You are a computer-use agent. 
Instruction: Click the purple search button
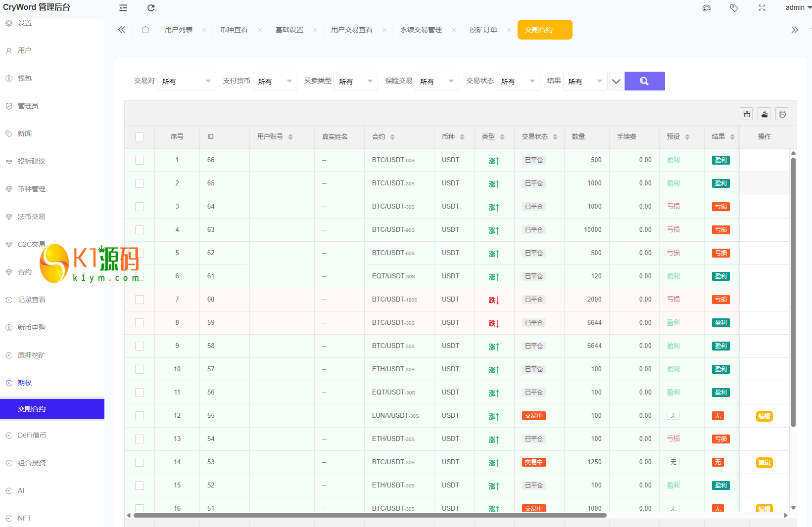click(644, 81)
